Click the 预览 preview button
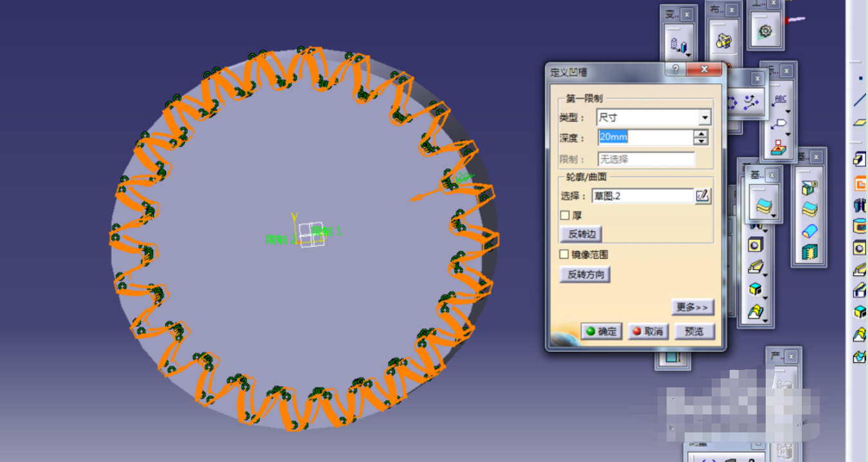The image size is (868, 462). pyautogui.click(x=694, y=331)
